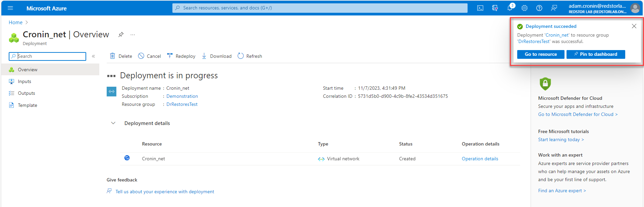The image size is (644, 207).
Task: Click the Type column header
Action: [x=323, y=144]
